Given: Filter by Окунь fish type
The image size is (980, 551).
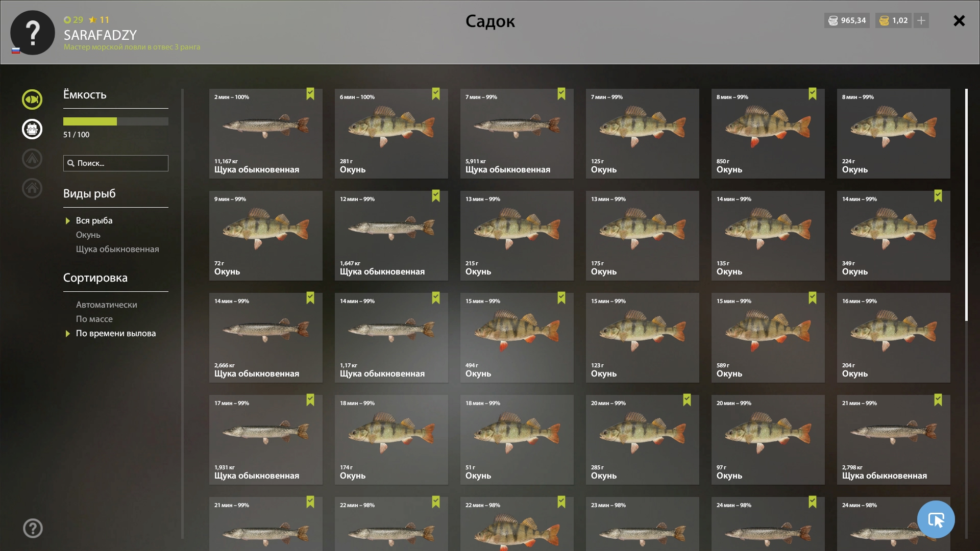Looking at the screenshot, I should point(88,235).
